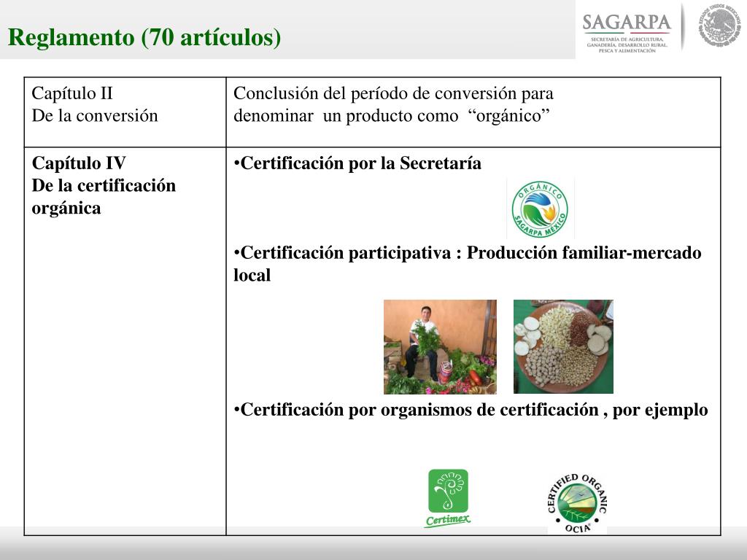This screenshot has height=560, width=747.
Task: Select text 'Conclusión del período de conversión para'
Action: click(393, 94)
